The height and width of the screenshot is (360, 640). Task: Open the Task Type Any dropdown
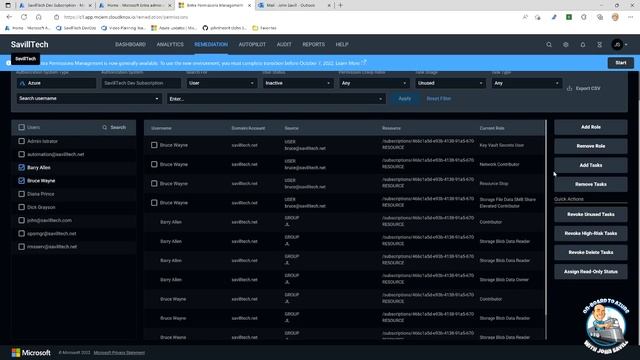(527, 83)
